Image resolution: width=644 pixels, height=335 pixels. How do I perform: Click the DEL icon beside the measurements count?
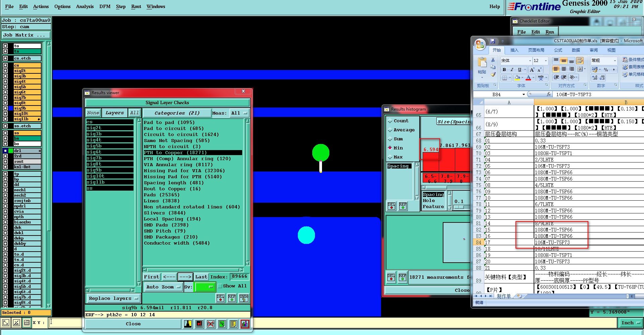pyautogui.click(x=391, y=277)
